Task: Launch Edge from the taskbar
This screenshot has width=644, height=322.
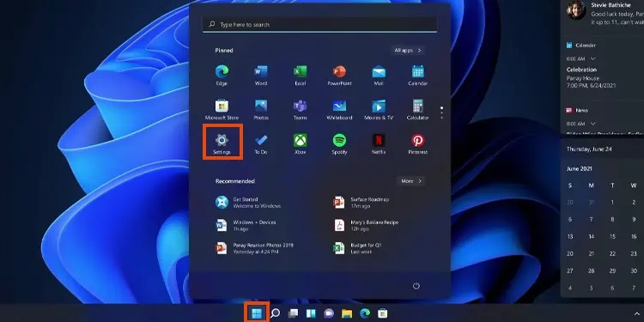Action: tap(365, 313)
